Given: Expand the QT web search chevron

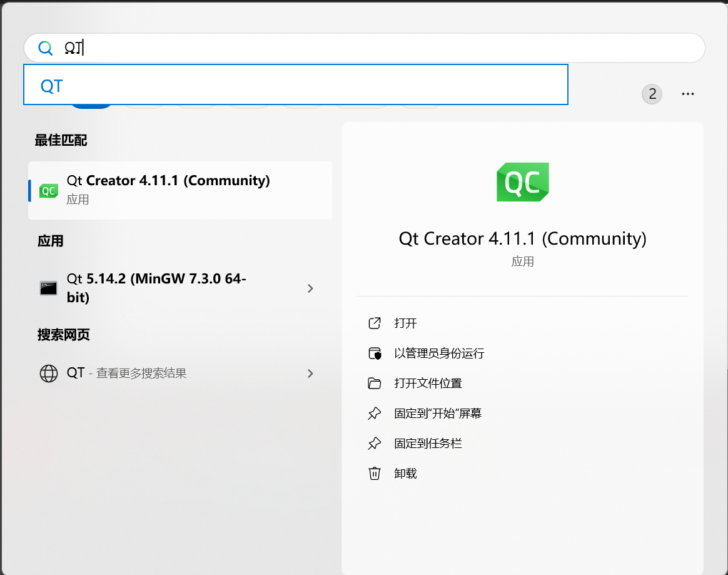Looking at the screenshot, I should point(310,374).
